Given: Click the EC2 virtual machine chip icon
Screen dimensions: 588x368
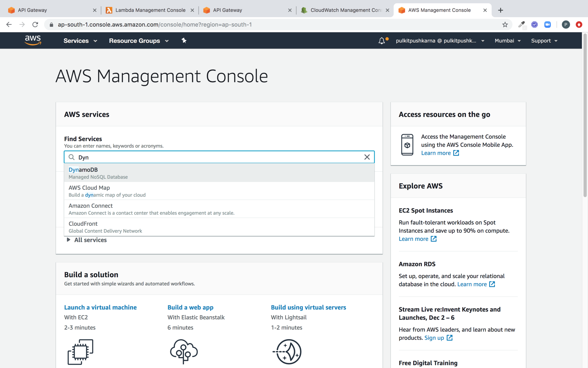Looking at the screenshot, I should 80,352.
